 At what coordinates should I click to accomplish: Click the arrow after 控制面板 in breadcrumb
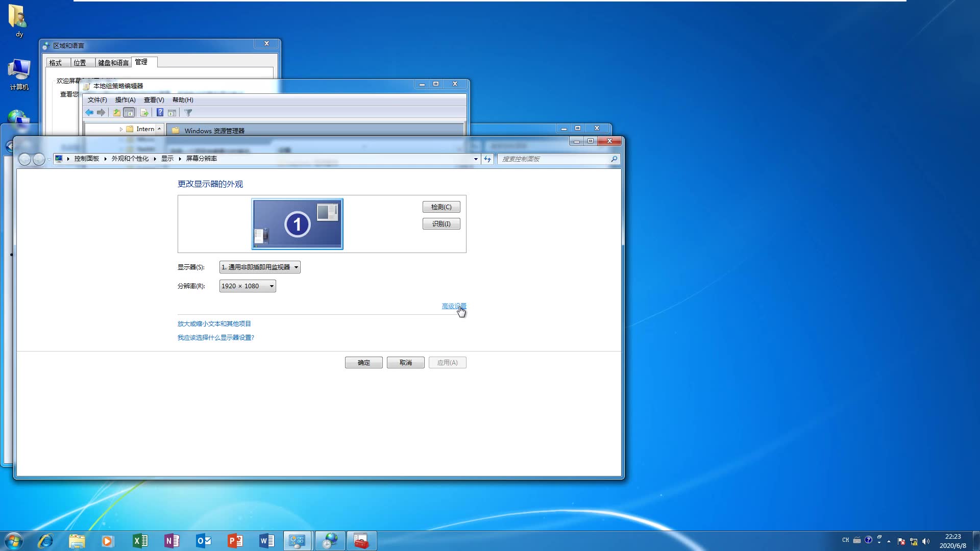tap(105, 159)
